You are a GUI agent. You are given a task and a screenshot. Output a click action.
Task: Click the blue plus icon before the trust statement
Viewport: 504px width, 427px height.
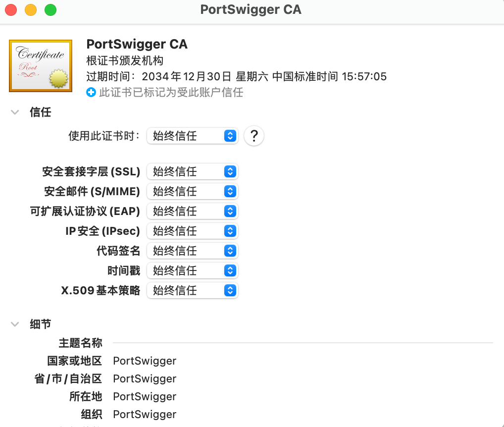pyautogui.click(x=90, y=92)
